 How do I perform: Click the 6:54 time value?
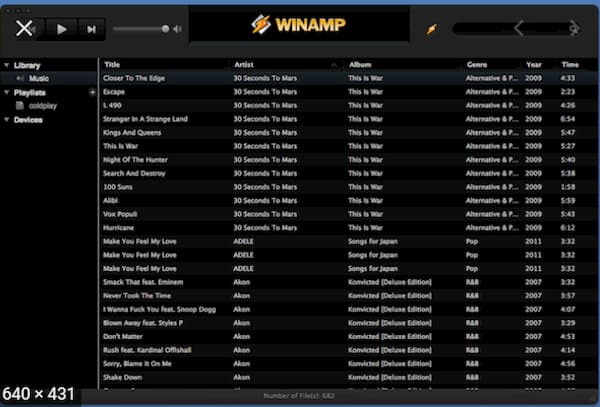568,119
